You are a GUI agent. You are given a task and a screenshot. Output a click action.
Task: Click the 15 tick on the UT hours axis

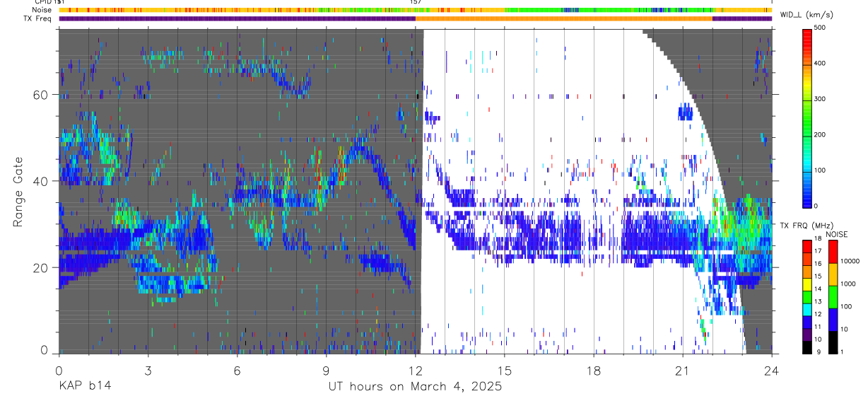[x=505, y=370]
